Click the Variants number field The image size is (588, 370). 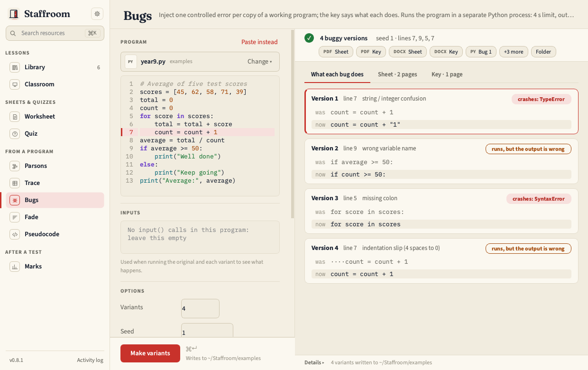point(200,308)
